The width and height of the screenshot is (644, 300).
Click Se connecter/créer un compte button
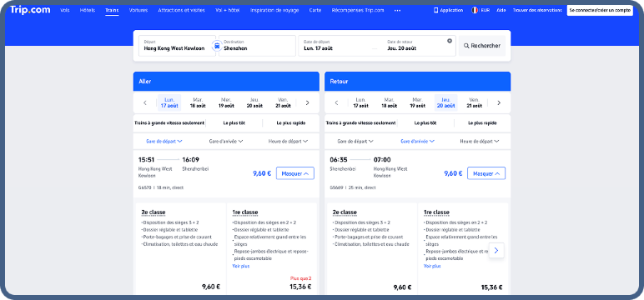[x=600, y=10]
